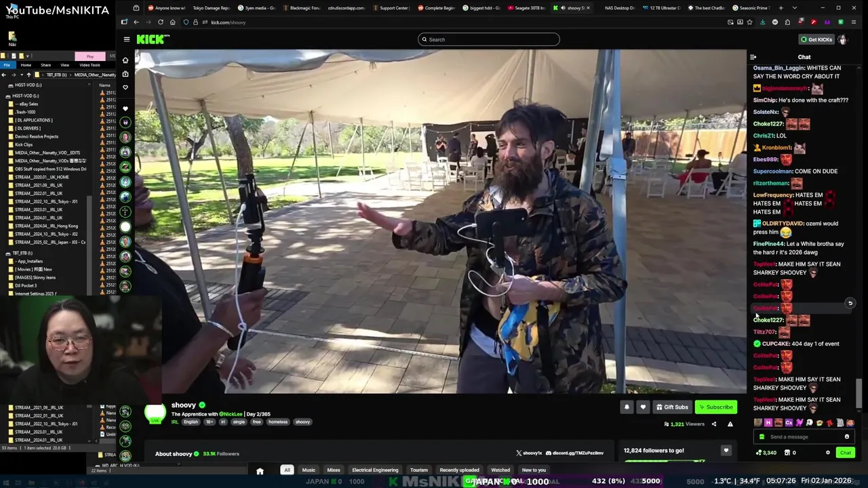Open the emoji picker in chat input

coord(846,436)
